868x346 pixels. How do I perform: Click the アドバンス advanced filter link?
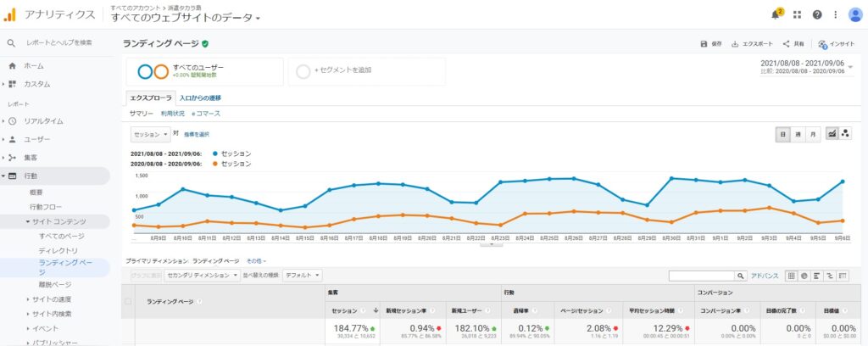pos(765,276)
